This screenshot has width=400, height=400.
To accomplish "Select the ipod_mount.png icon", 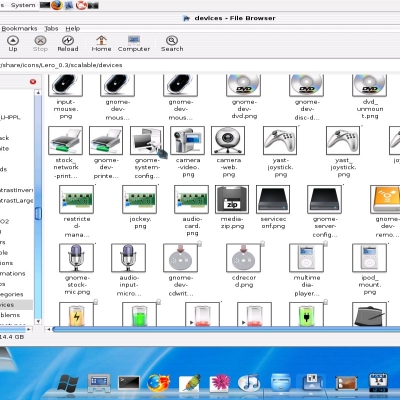I will point(369,258).
